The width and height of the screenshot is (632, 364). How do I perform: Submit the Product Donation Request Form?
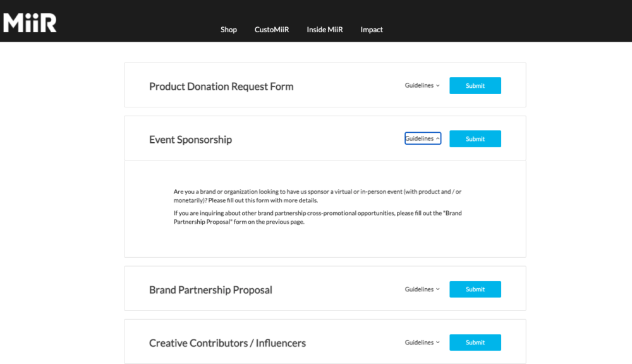point(475,85)
